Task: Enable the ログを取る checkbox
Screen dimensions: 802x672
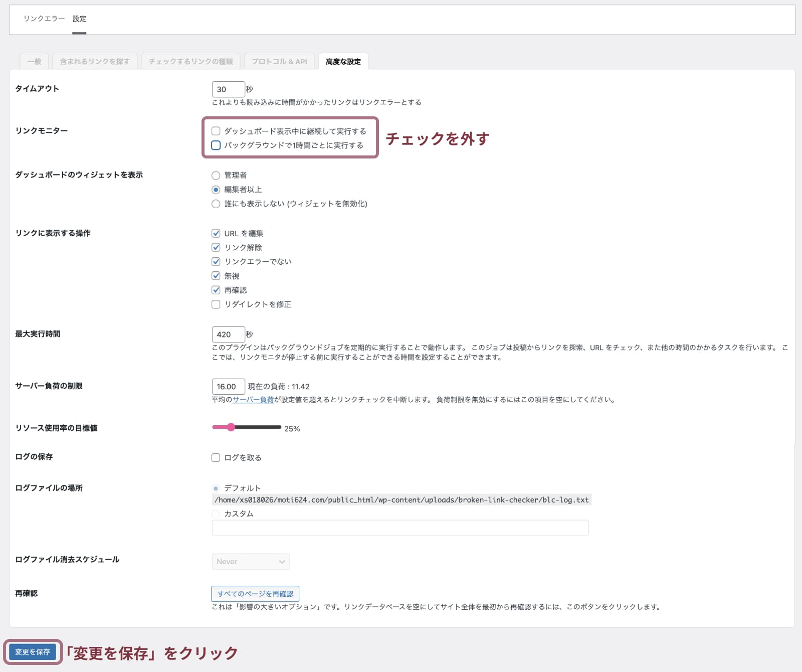Action: pos(216,457)
